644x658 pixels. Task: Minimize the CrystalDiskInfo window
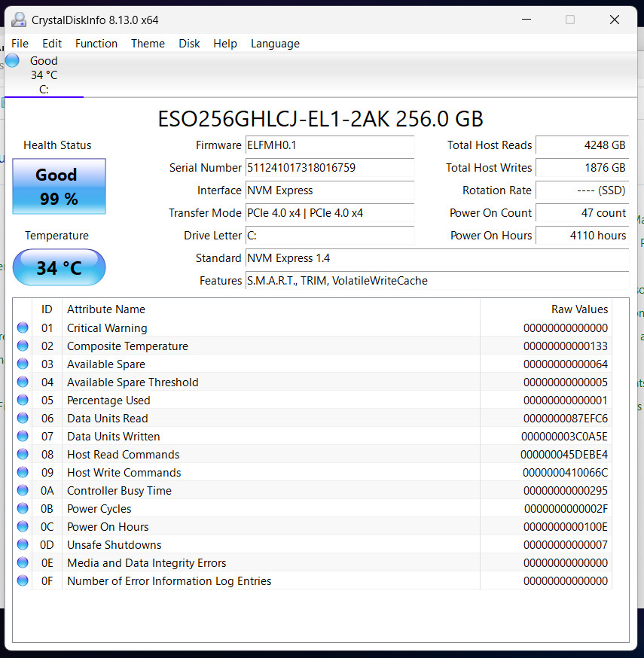click(526, 20)
